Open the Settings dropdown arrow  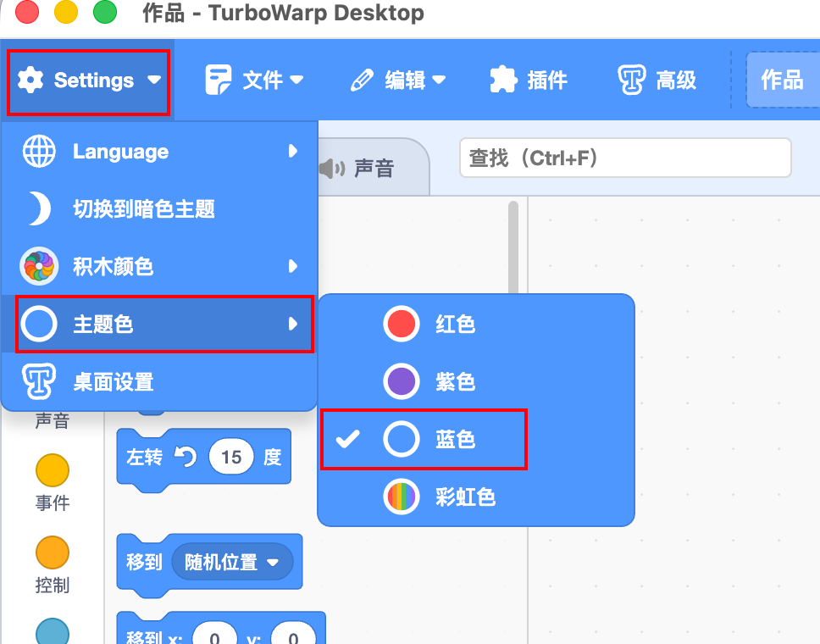pos(154,80)
